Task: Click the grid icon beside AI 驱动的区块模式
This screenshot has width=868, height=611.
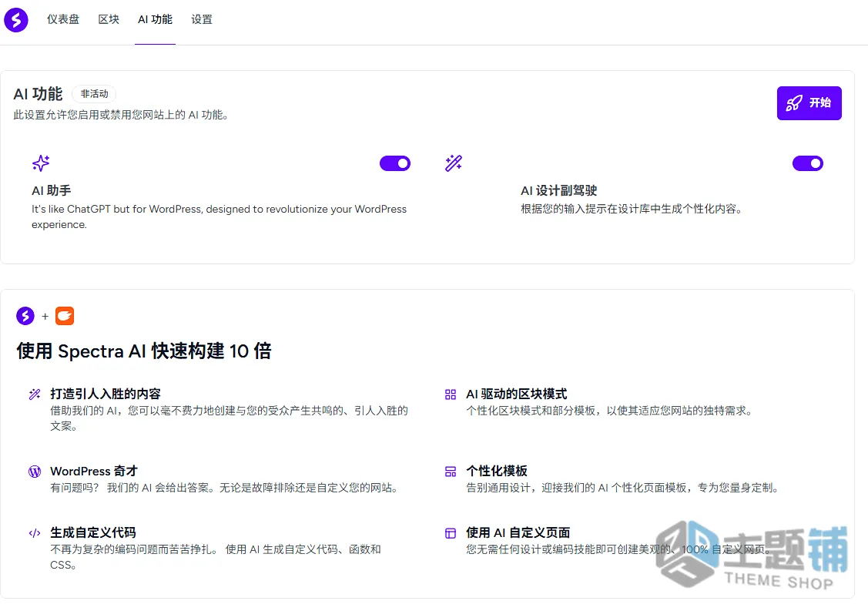Action: 451,394
